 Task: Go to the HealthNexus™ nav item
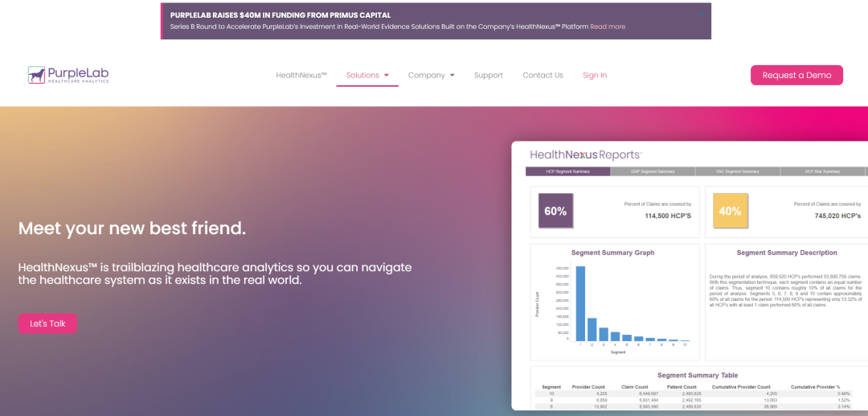pos(301,76)
